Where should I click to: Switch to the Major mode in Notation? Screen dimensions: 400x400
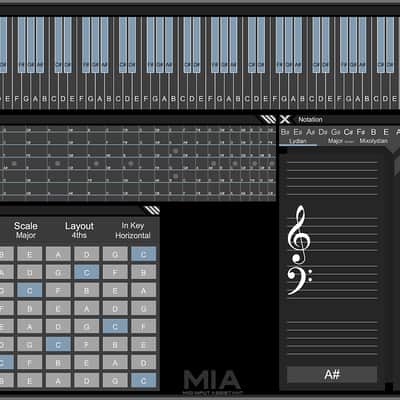click(335, 141)
